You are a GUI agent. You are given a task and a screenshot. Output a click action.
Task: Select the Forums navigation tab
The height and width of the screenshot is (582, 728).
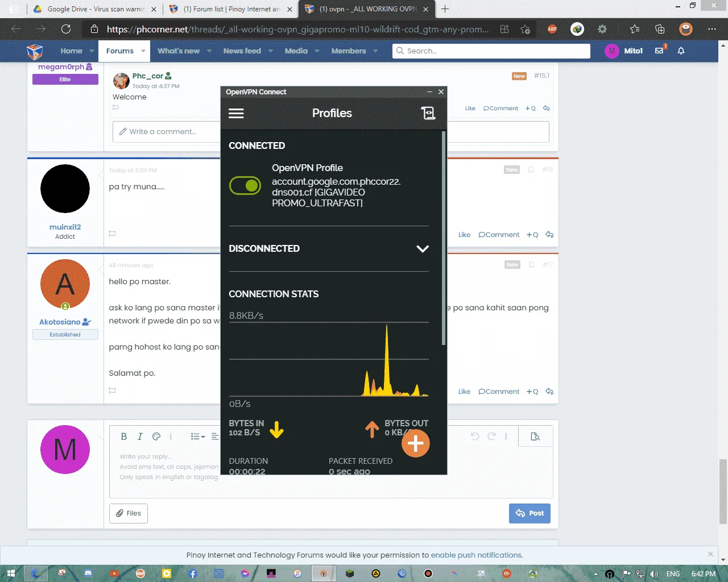[x=120, y=51]
